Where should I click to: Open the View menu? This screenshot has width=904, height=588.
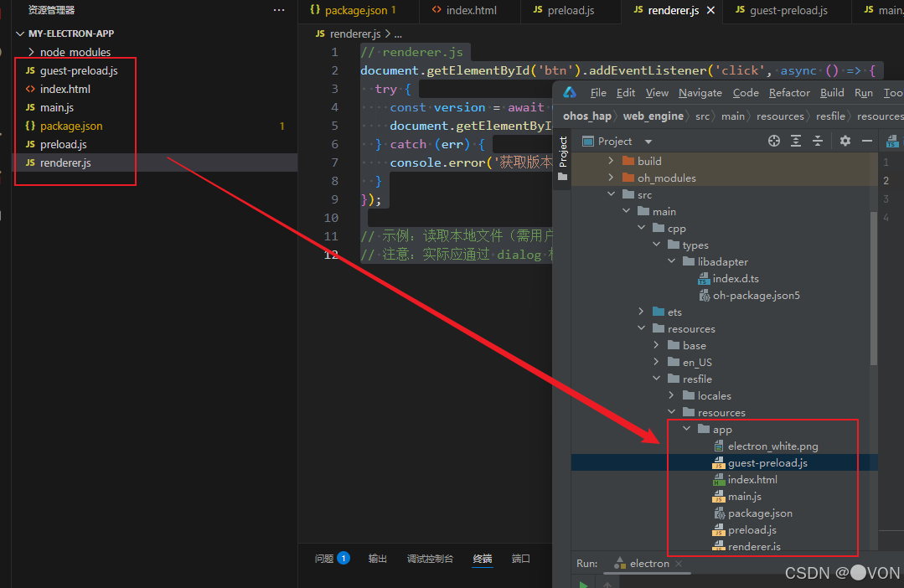click(x=657, y=93)
